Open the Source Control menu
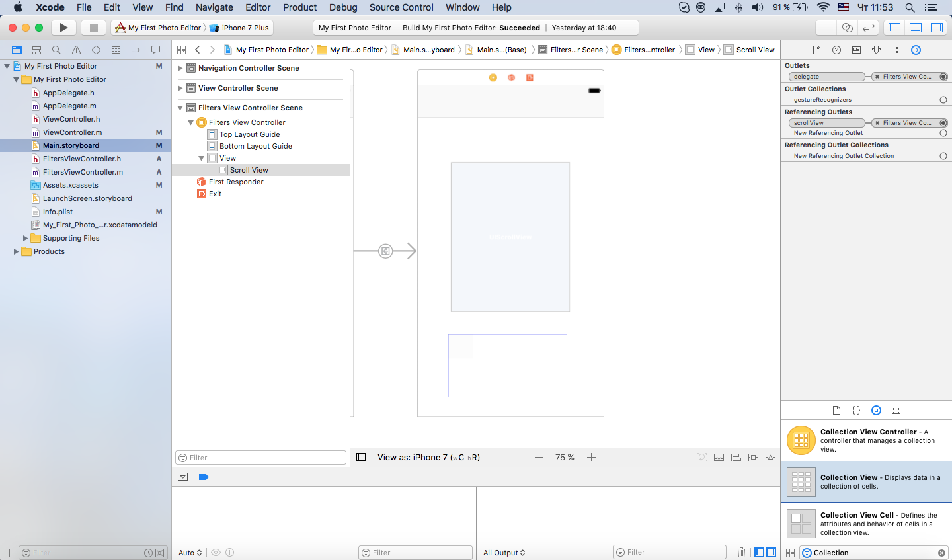 [401, 7]
